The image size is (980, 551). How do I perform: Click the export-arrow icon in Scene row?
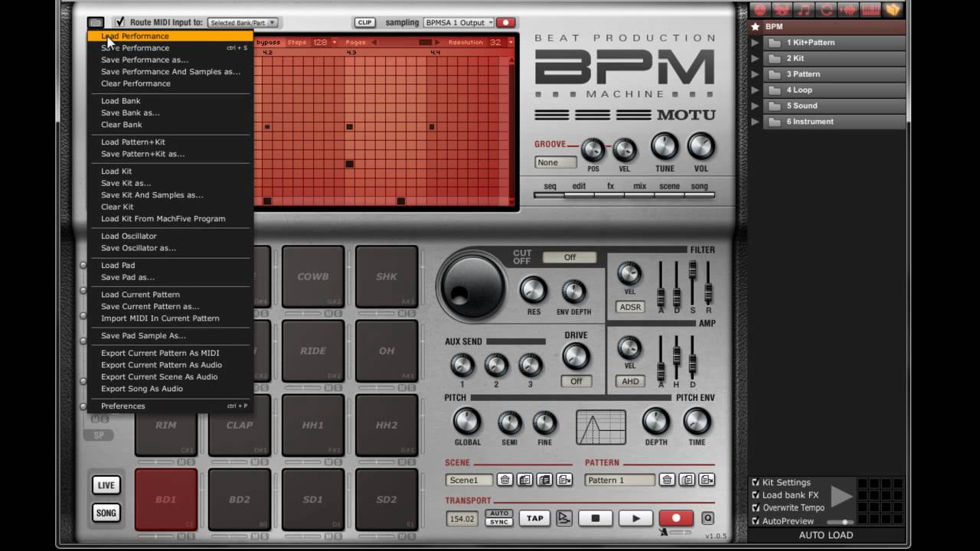click(x=564, y=480)
